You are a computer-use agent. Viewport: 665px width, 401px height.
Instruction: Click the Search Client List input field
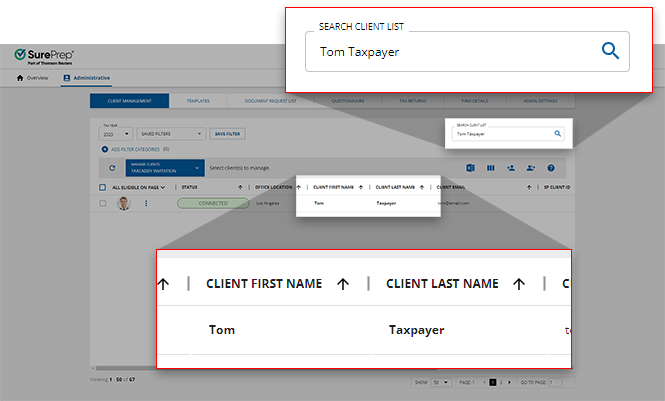coord(509,134)
